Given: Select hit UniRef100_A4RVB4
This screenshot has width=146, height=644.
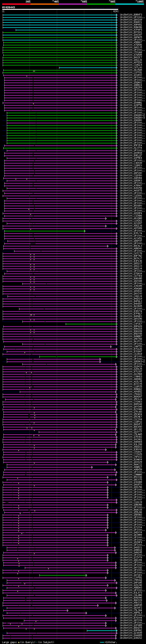Looking at the screenshot, I should pos(131,178).
